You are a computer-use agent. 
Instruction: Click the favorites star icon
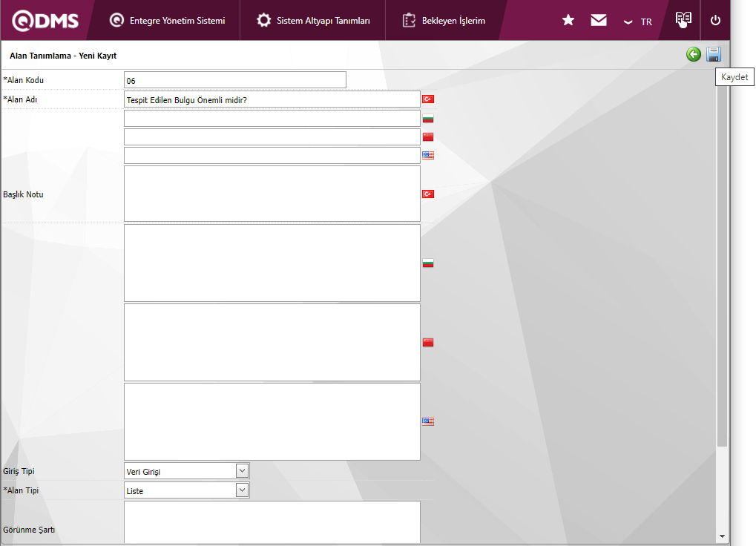pos(568,20)
